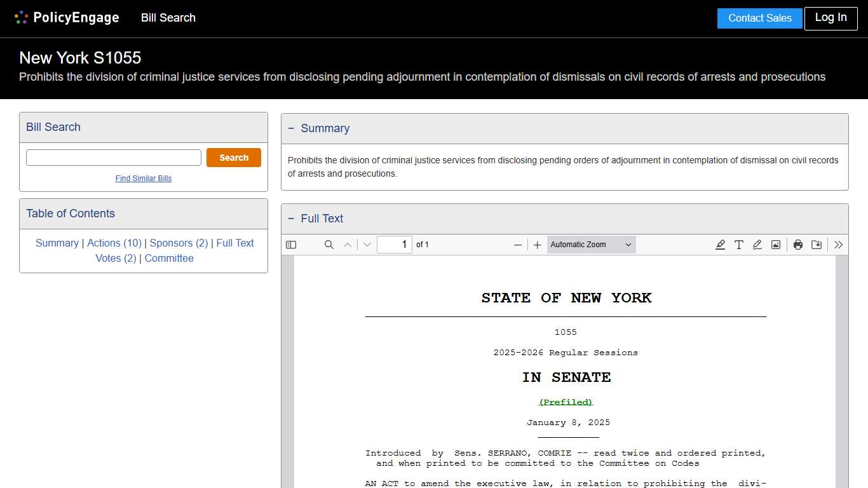Open the Find in document tool
The height and width of the screenshot is (488, 868).
coord(329,245)
